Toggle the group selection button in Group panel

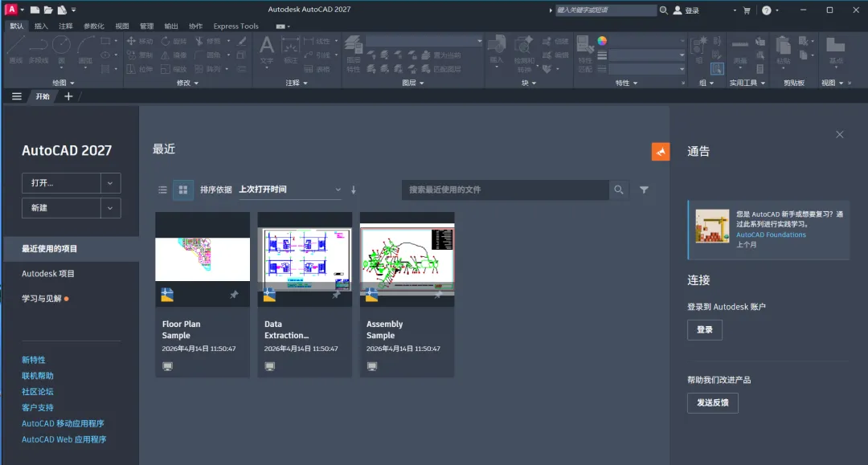coord(717,68)
